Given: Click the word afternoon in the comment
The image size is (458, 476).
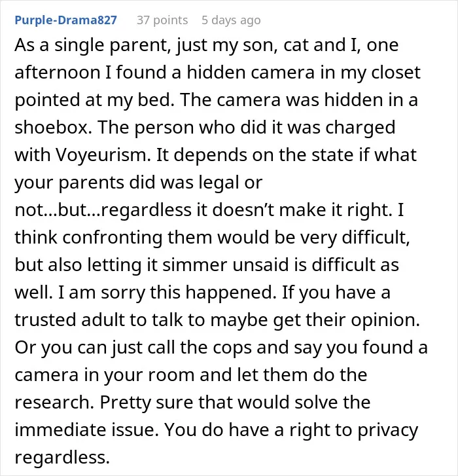Looking at the screenshot, I should click(x=58, y=72).
